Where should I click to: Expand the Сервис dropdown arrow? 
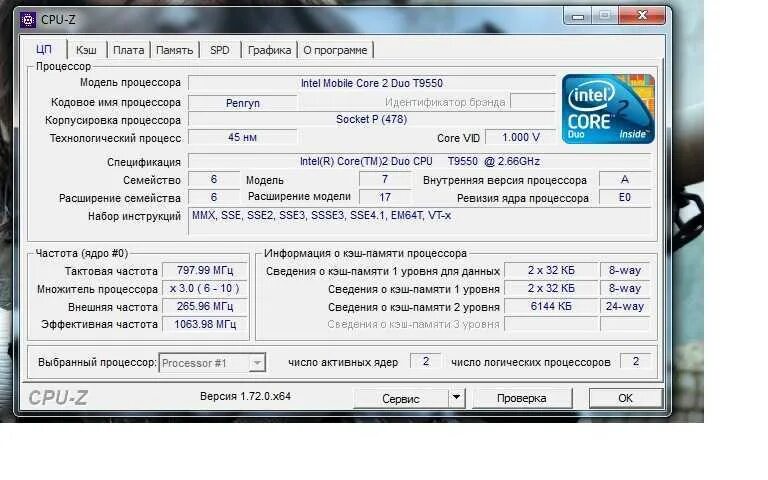click(456, 398)
